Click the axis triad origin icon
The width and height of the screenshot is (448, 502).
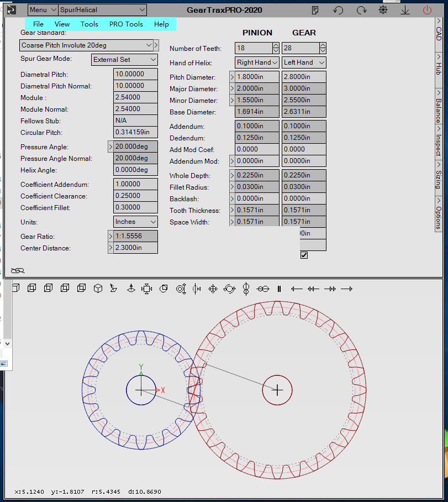point(131,289)
